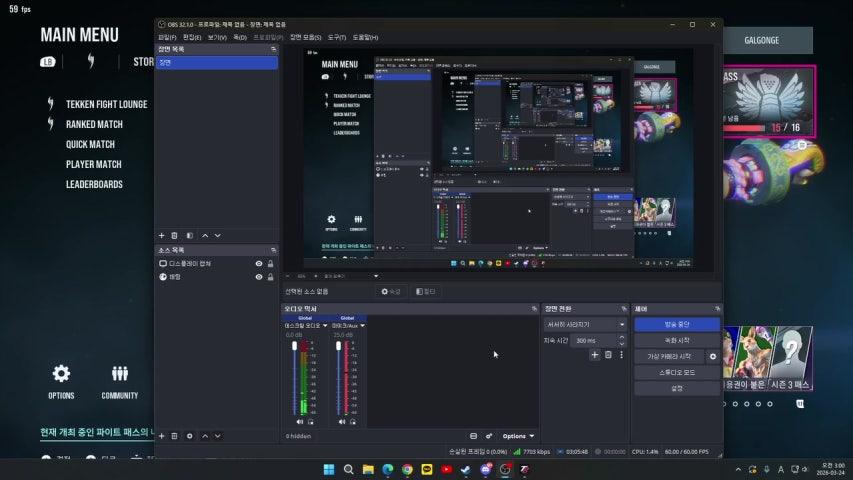Open scene filters icon in scenes toolbar
The height and width of the screenshot is (480, 853).
point(190,235)
